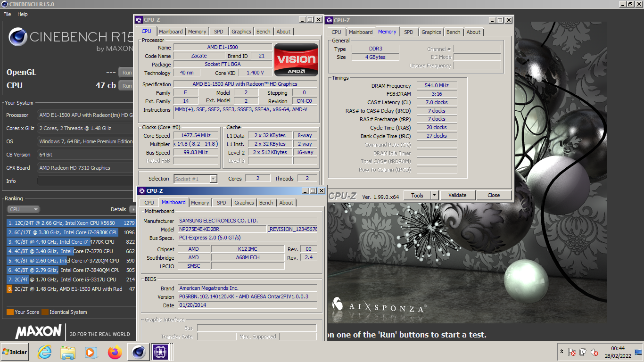Open Bench tab in top-left CPU-Z window
The image size is (644, 362).
pos(264,32)
